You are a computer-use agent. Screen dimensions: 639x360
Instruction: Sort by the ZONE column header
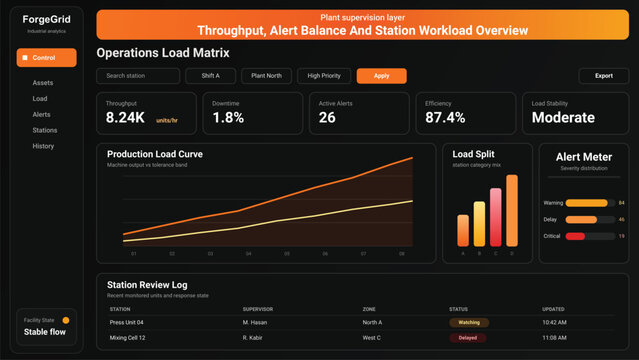point(369,309)
